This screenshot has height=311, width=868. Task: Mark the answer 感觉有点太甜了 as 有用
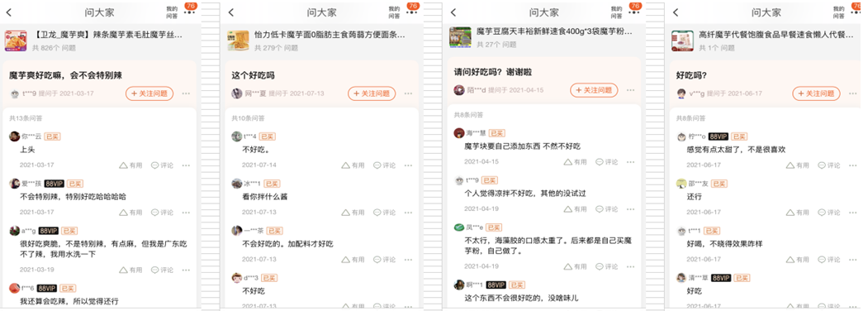[798, 165]
